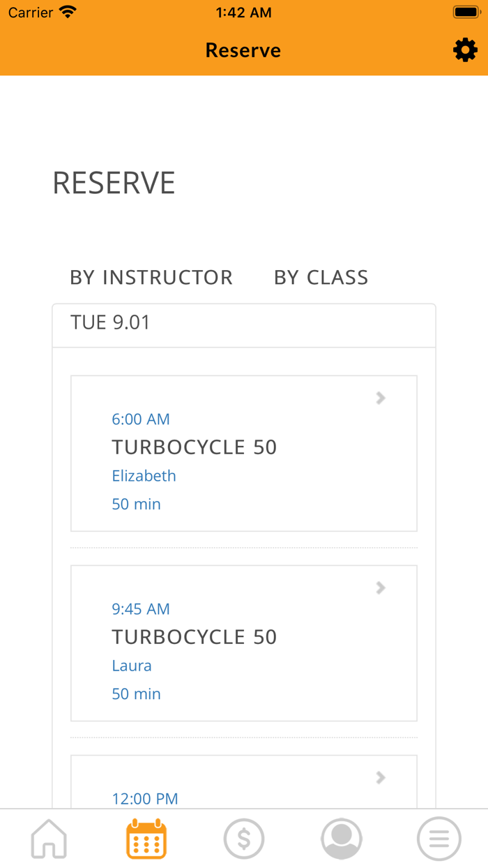Screen dimensions: 488x868
Task: Tap the battery indicator in the status bar
Action: 466,11
